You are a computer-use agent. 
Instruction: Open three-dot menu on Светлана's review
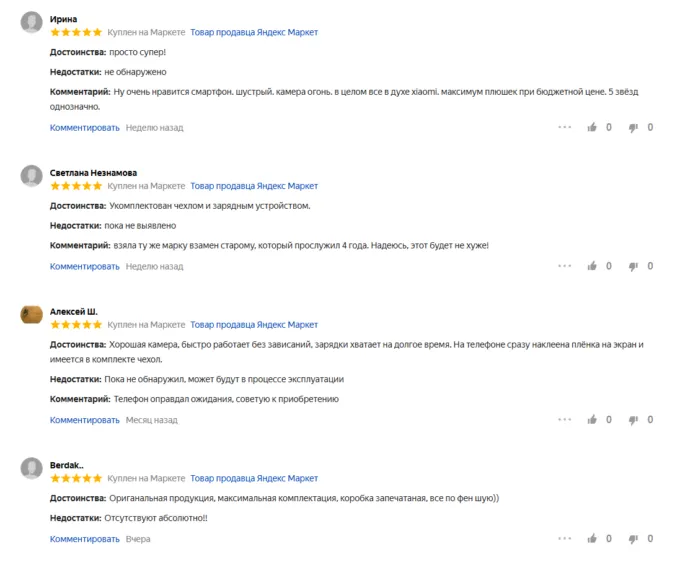click(565, 267)
